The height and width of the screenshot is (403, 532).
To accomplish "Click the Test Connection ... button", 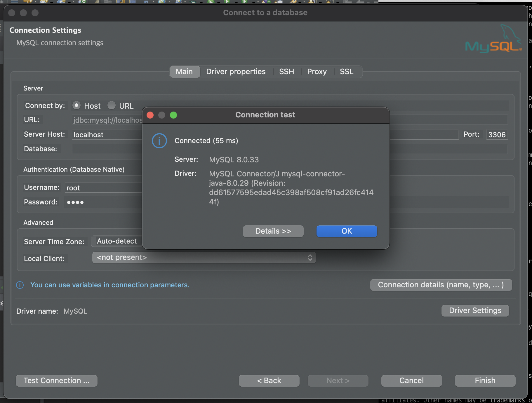I will click(57, 381).
